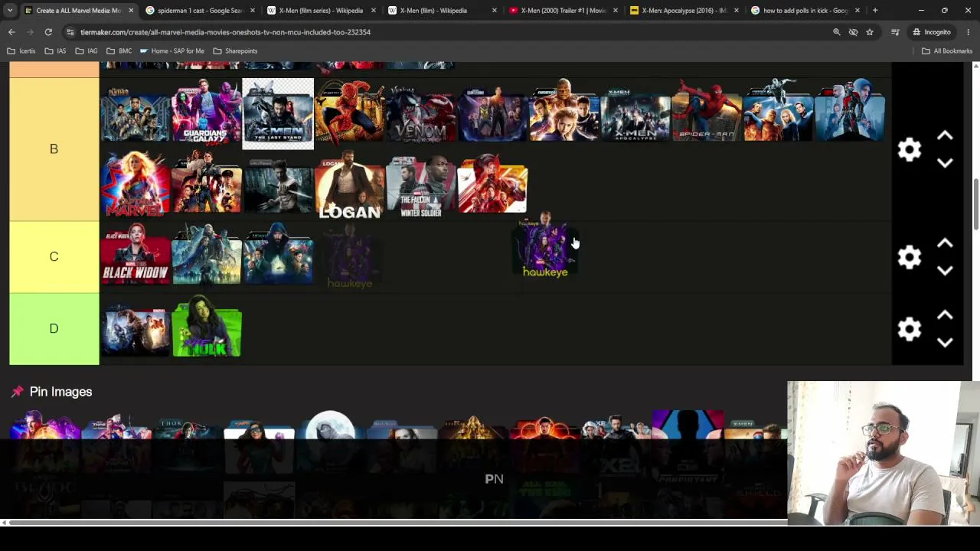Image resolution: width=980 pixels, height=551 pixels.
Task: Move tier B row down
Action: pos(945,163)
